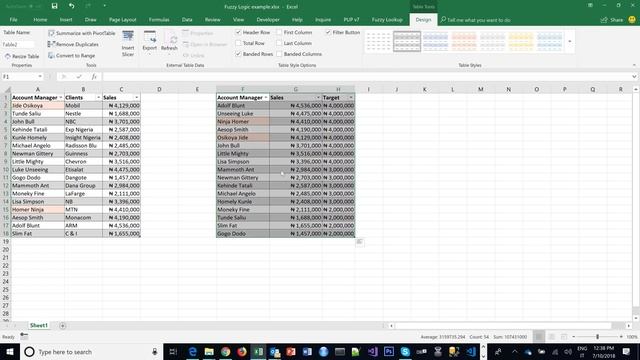The width and height of the screenshot is (640, 360).
Task: Click the Table Name input field
Action: [x=18, y=44]
